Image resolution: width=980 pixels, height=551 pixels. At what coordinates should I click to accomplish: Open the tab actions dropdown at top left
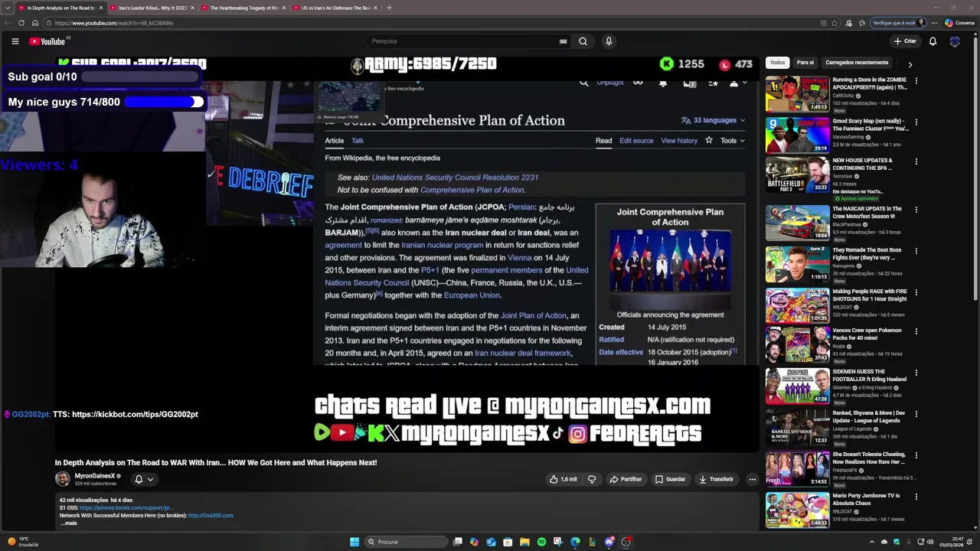tap(8, 8)
